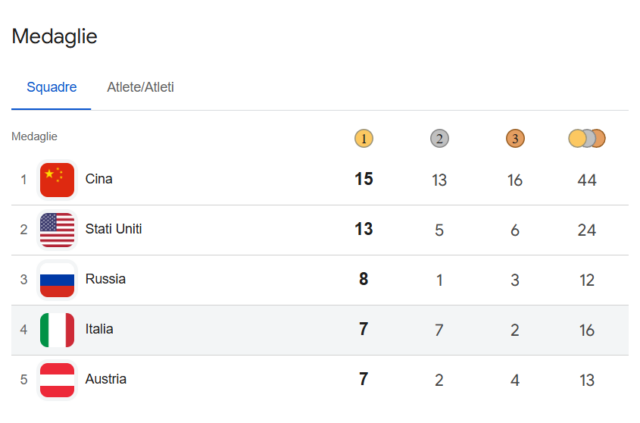Open the Stati Uniti team entry
The height and width of the screenshot is (423, 640).
[113, 229]
